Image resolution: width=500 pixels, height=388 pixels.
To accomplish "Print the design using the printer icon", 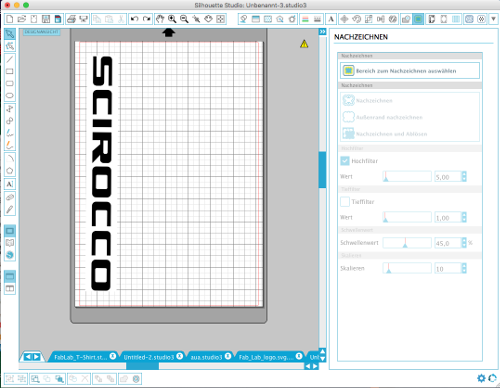I will (71, 19).
